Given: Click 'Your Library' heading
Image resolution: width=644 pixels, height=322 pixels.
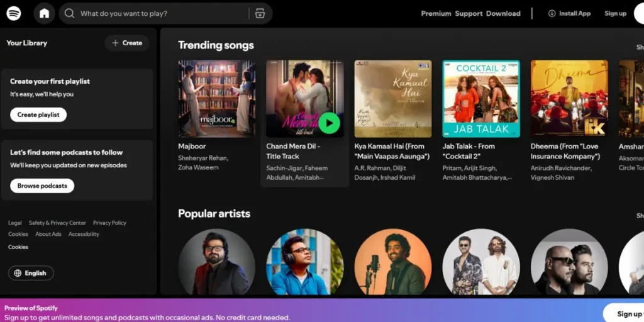Looking at the screenshot, I should [26, 43].
